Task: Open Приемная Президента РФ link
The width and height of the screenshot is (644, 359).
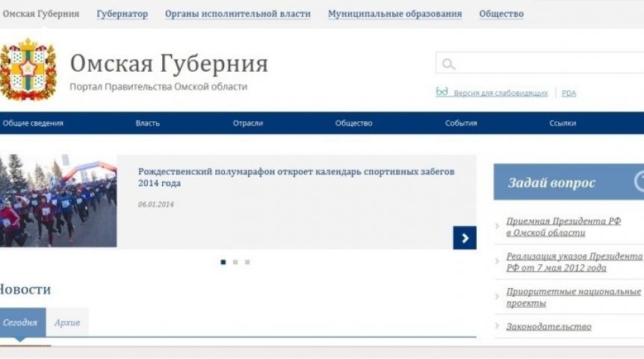Action: (x=563, y=227)
